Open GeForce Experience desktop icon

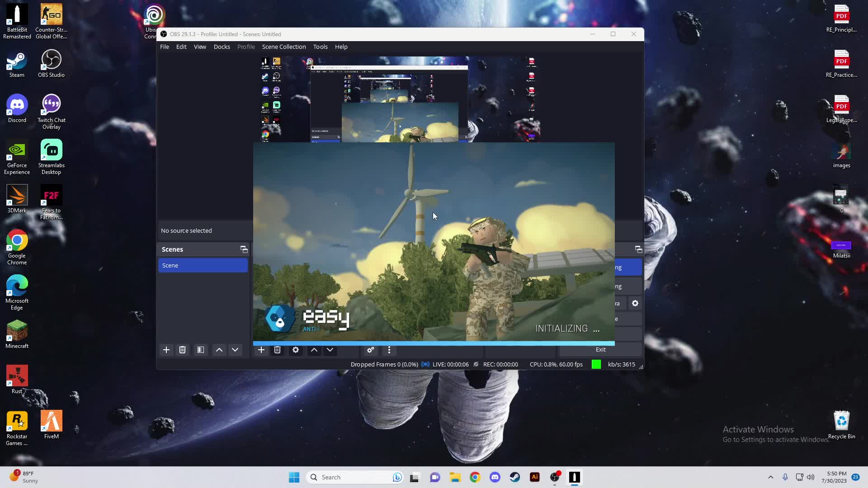17,157
